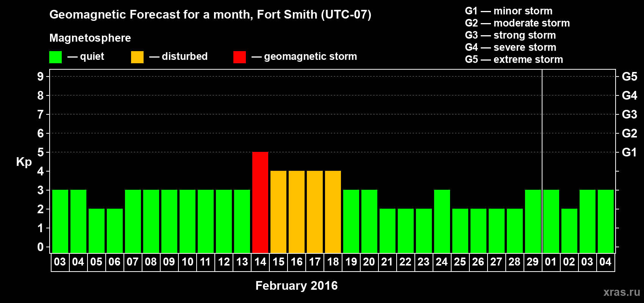Click the green bar for February 13

click(242, 221)
